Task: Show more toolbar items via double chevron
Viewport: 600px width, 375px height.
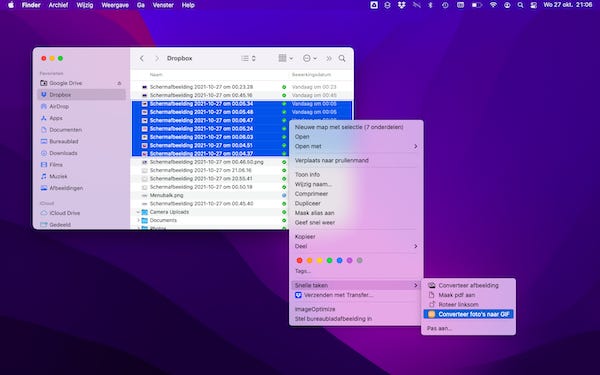Action: click(x=329, y=58)
